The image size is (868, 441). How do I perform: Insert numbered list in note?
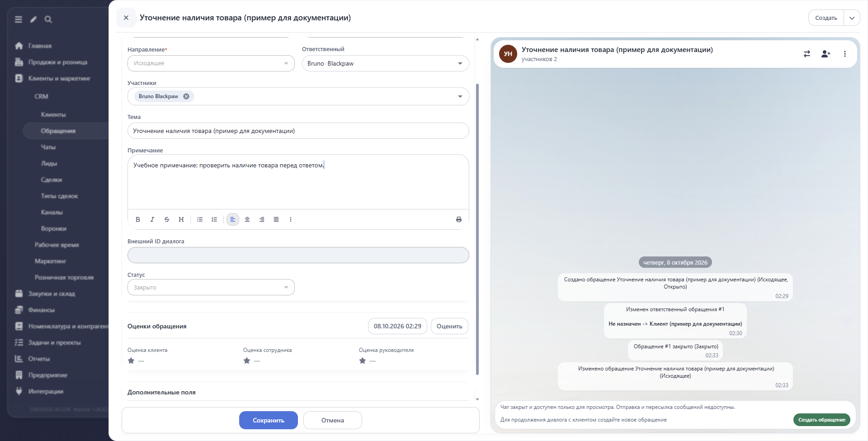tap(214, 219)
